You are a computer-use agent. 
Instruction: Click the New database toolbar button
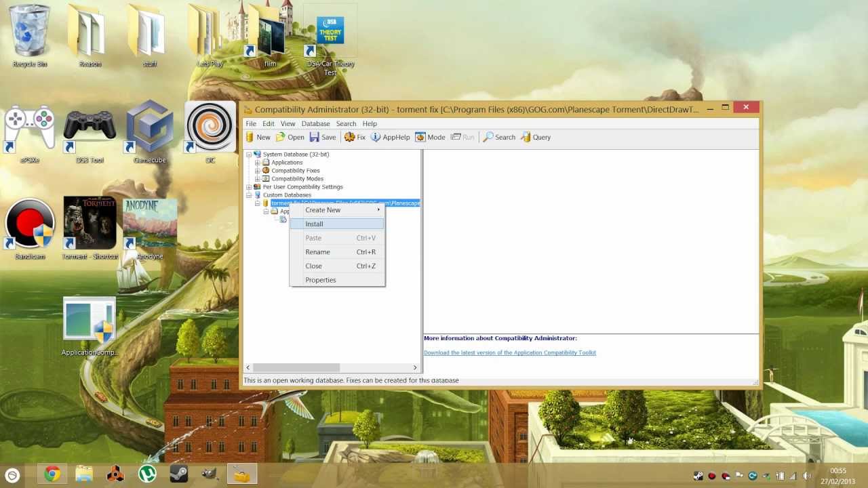[x=258, y=137]
